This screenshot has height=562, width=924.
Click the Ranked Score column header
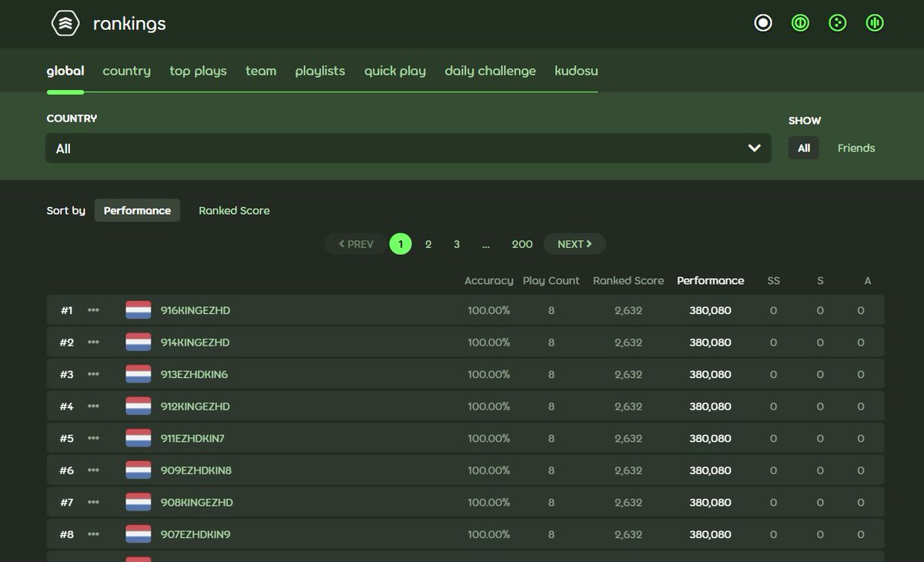tap(628, 281)
